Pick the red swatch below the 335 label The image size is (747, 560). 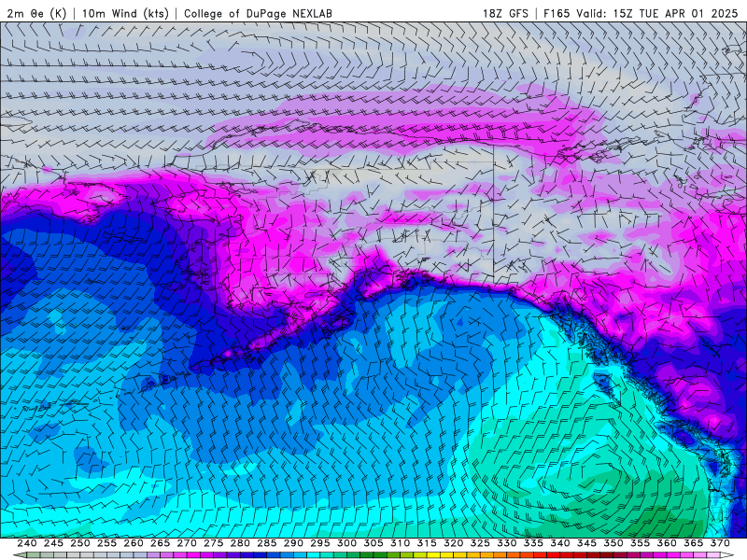click(539, 555)
